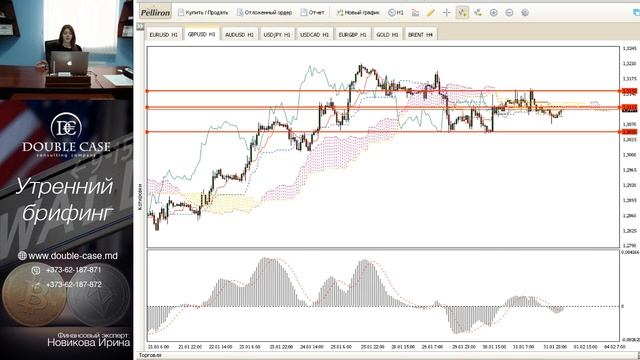Screen dimensions: 640x360
Task: Switch to the AUDUSD H1 tab
Action: (239, 35)
